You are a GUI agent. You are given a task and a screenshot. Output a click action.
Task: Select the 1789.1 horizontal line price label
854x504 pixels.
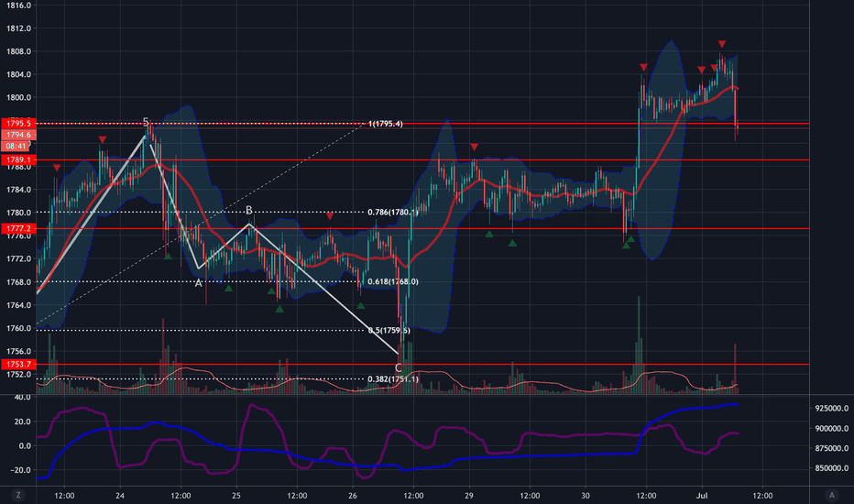[19, 159]
